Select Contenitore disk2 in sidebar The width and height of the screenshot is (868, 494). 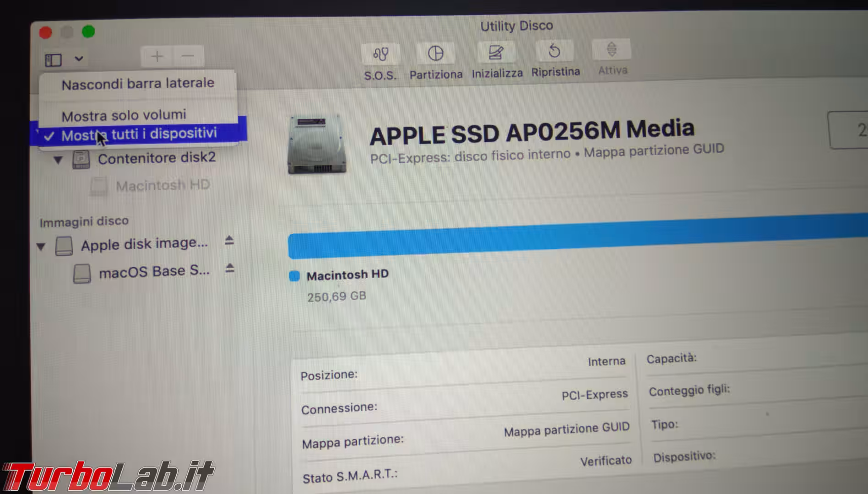click(x=157, y=158)
